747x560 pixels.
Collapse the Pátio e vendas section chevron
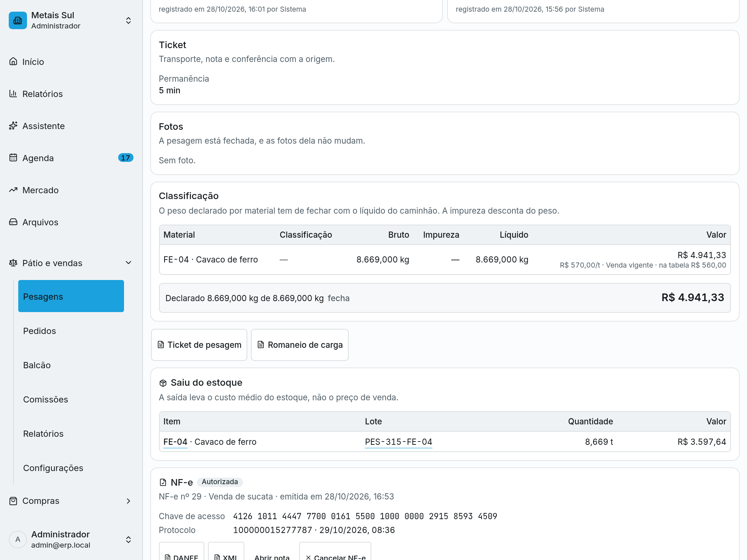click(x=128, y=262)
